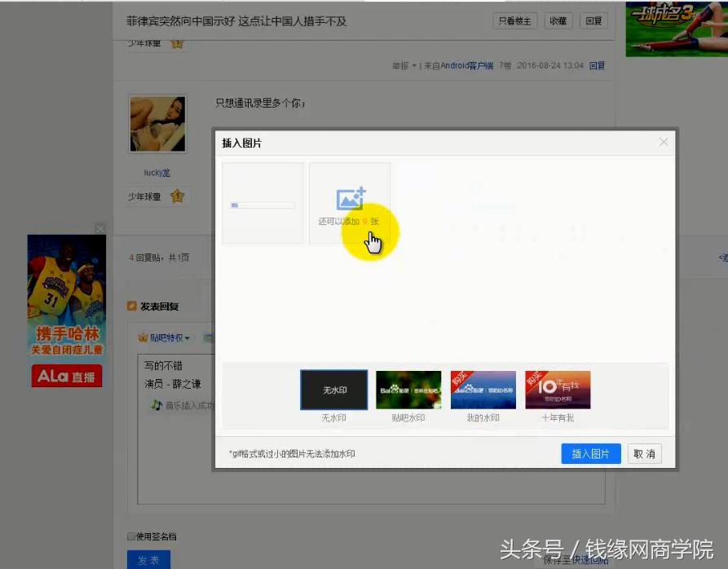This screenshot has width=728, height=569.
Task: Close the 插入图片 dialog with X
Action: [x=664, y=141]
